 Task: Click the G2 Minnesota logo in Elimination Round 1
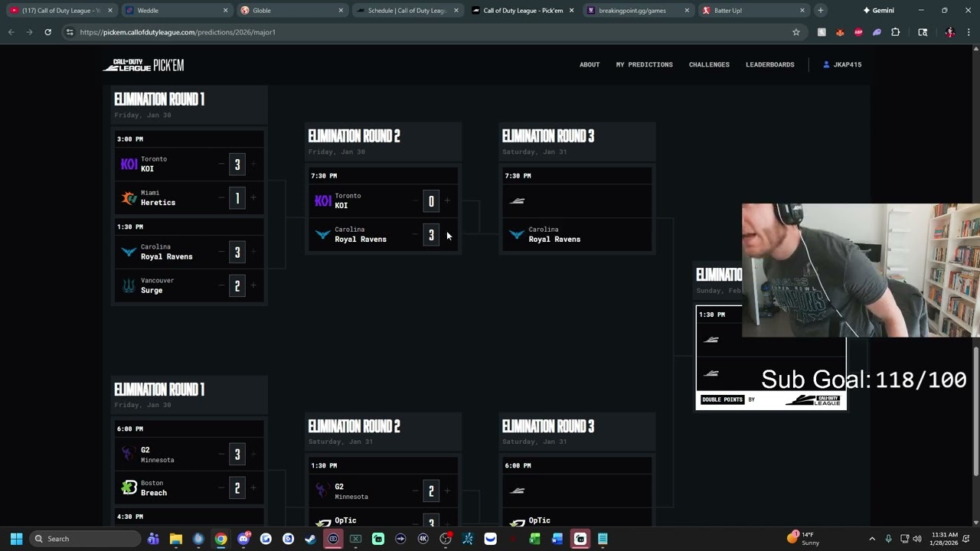click(x=129, y=455)
